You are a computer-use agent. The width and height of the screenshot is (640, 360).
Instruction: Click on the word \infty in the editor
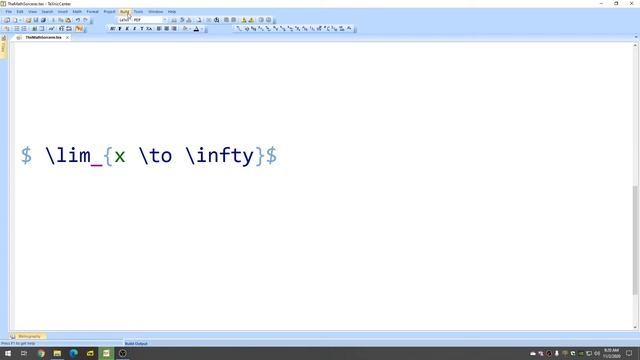click(x=219, y=156)
